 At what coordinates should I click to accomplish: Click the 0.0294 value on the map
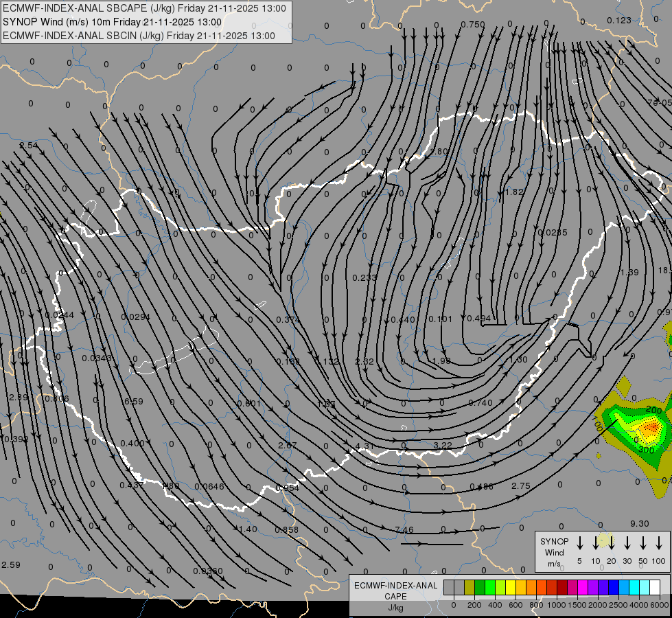coord(135,317)
